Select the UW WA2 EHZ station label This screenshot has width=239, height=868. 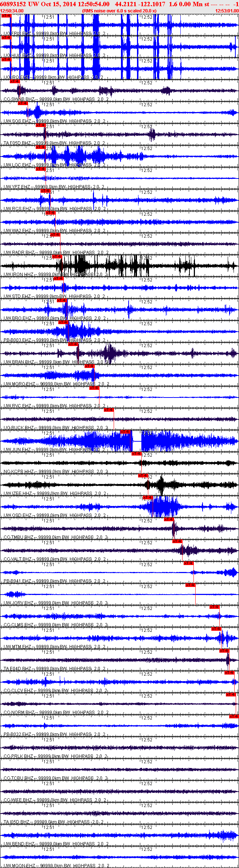click(55, 231)
